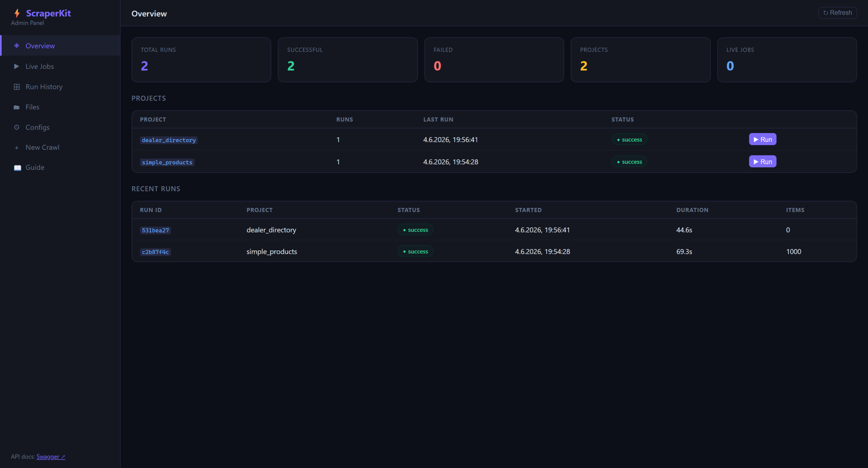Click the STARTED column header
868x468 pixels.
click(528, 210)
